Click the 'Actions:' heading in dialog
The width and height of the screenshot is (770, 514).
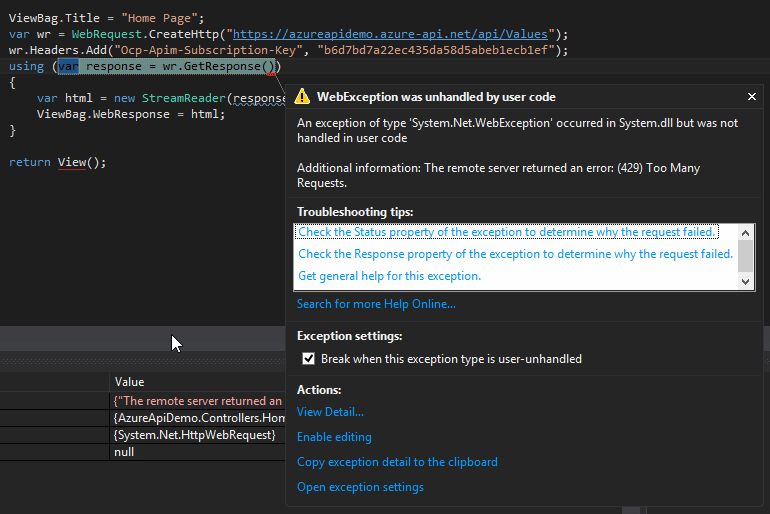tap(319, 390)
